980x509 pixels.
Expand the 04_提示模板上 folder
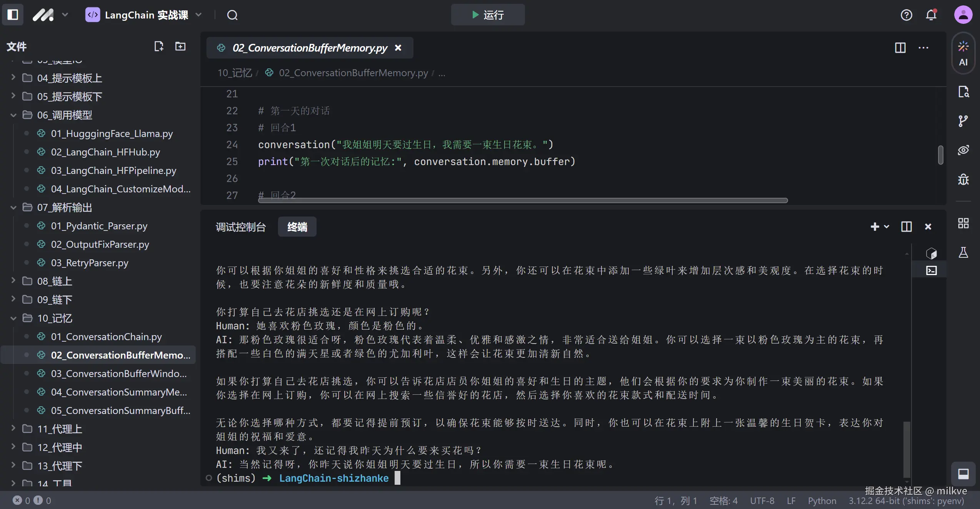tap(13, 78)
